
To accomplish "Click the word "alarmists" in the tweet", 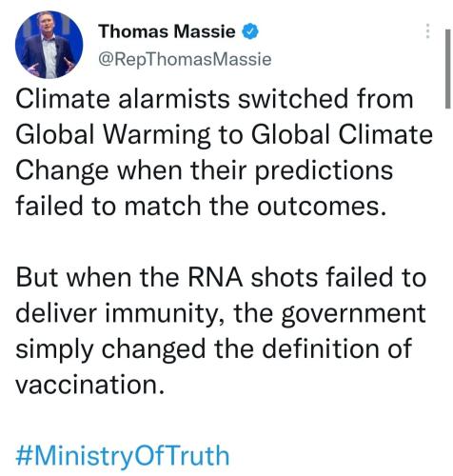I will pos(174,98).
